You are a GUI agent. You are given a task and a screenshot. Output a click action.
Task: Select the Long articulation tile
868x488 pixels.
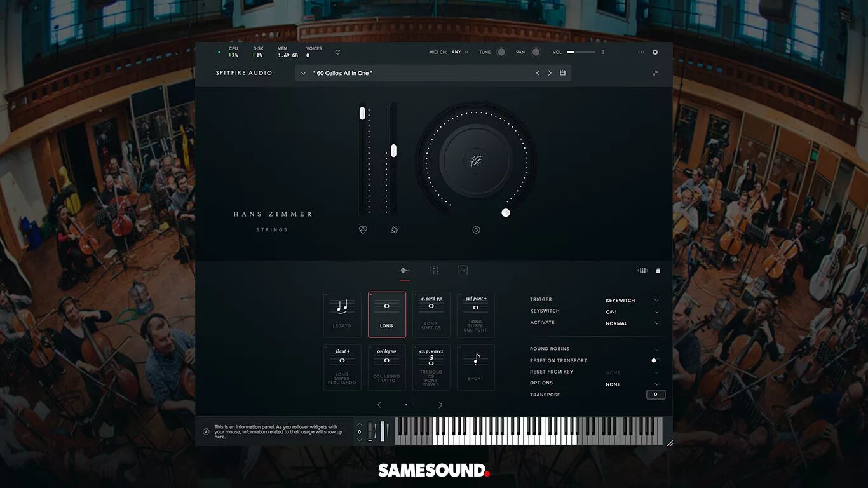pos(386,315)
